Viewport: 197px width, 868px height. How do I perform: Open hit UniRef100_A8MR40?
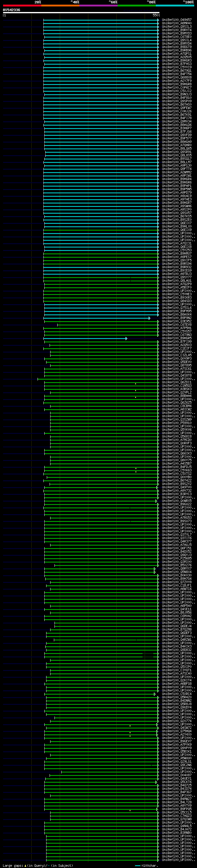point(177,23)
